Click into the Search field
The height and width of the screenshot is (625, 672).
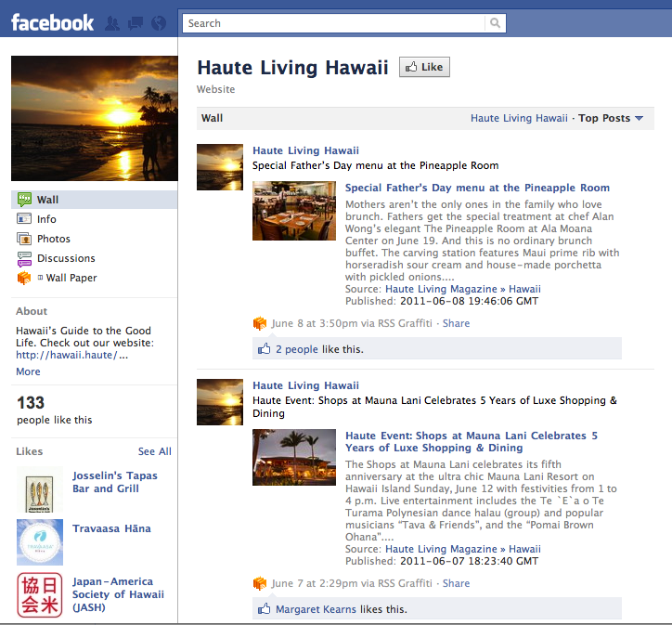pyautogui.click(x=334, y=23)
